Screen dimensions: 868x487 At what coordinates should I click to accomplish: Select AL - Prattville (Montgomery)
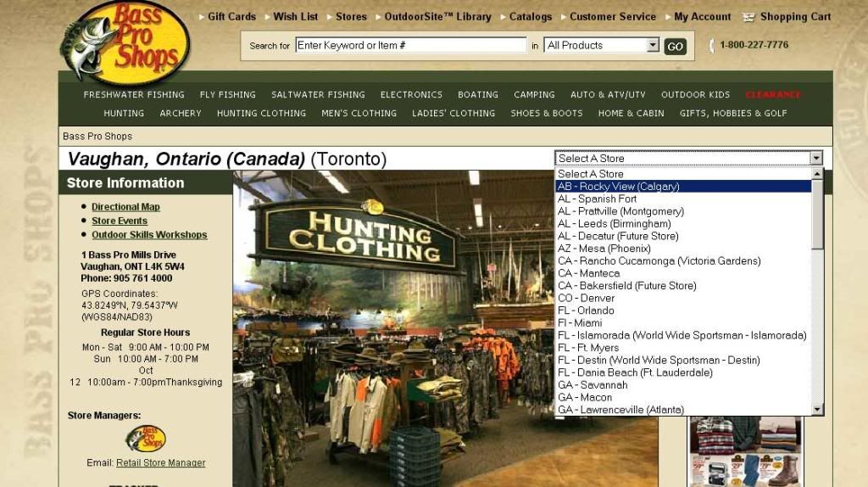click(x=683, y=211)
